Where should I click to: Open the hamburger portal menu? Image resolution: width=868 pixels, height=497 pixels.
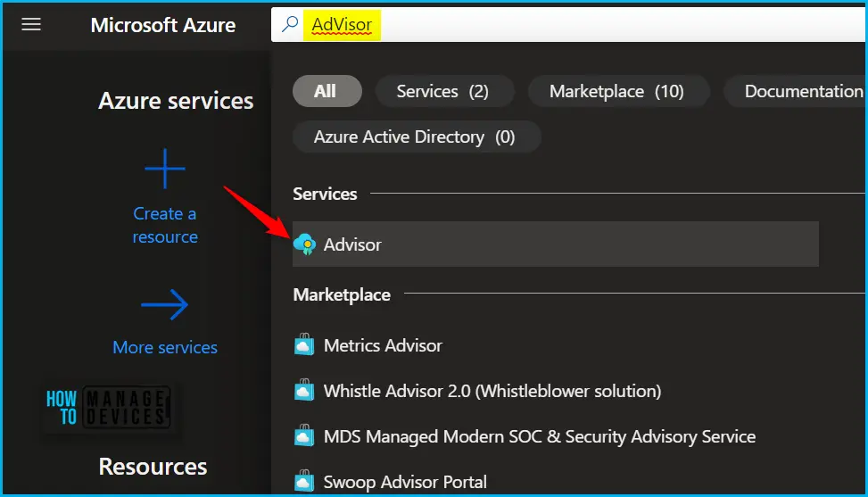(31, 24)
